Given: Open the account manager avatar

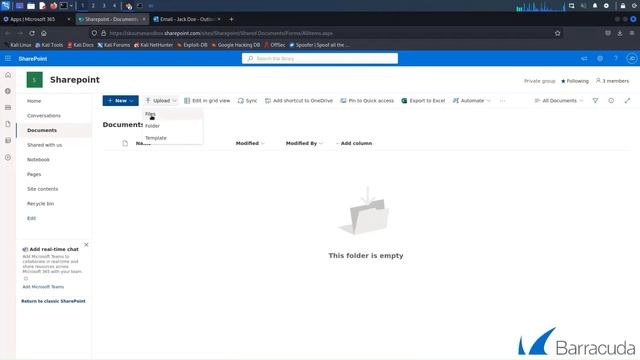Looking at the screenshot, I should coord(631,58).
